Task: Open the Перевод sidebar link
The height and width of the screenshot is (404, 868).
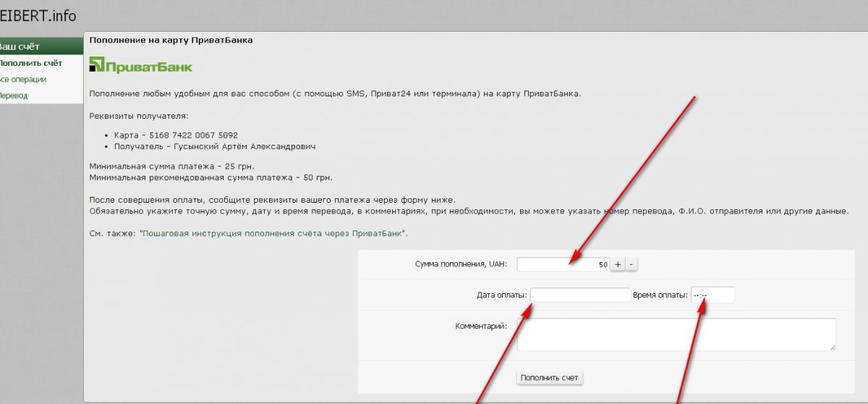Action: (14, 95)
